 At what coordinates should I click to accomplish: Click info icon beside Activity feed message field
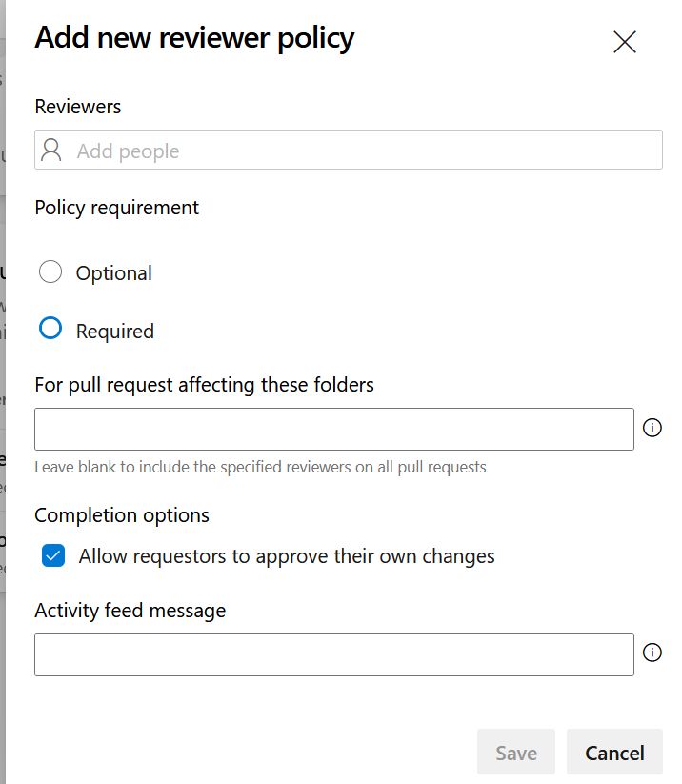tap(652, 653)
